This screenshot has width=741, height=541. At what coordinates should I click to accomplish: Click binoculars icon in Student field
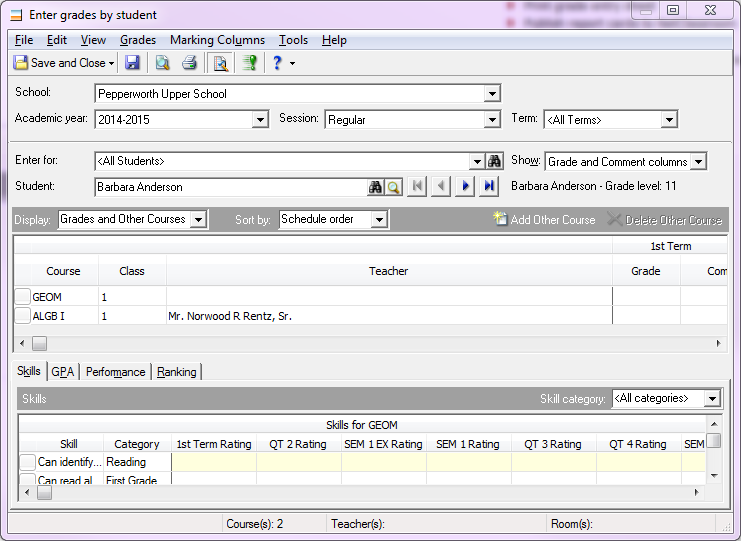(x=375, y=187)
